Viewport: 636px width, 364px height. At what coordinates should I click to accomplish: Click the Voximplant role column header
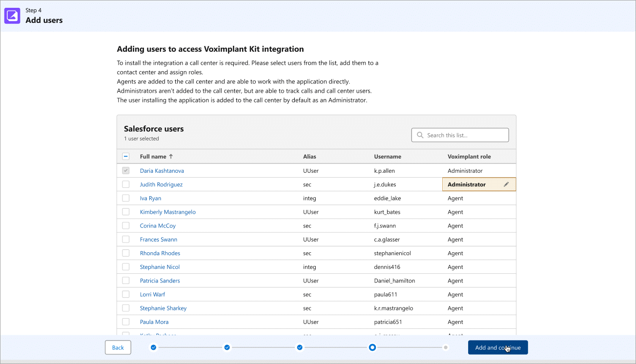point(469,157)
